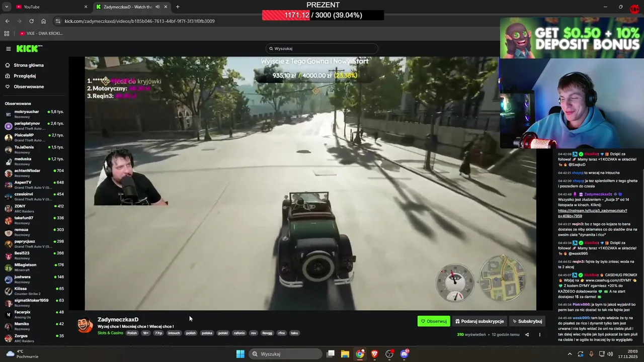Open the instream.ly link in chat
This screenshot has width=644, height=362.
[x=592, y=213]
